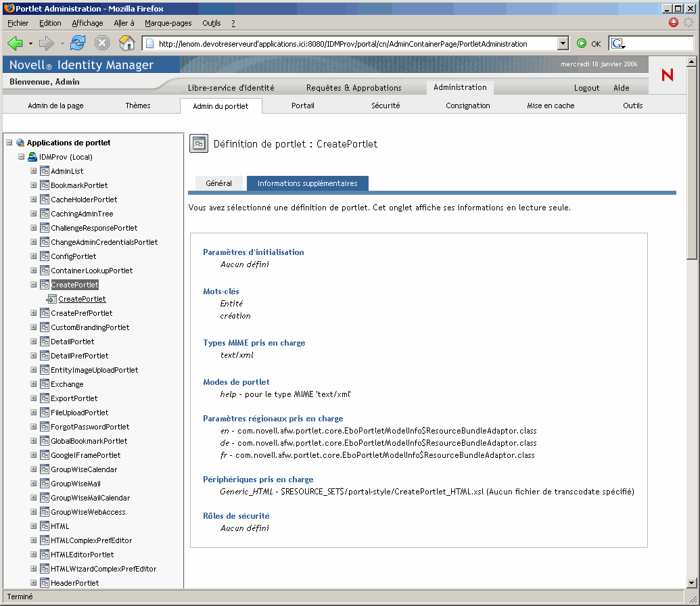Click the vertical scrollbar thumb

point(691,163)
